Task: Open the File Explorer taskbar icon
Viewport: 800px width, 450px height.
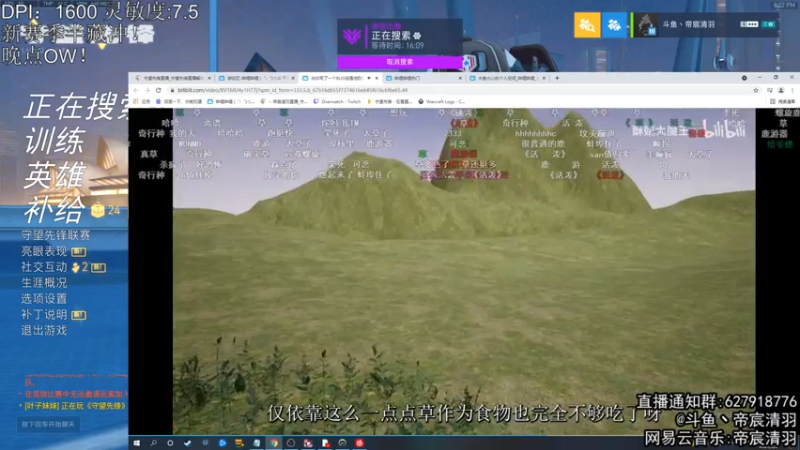Action: 239,443
